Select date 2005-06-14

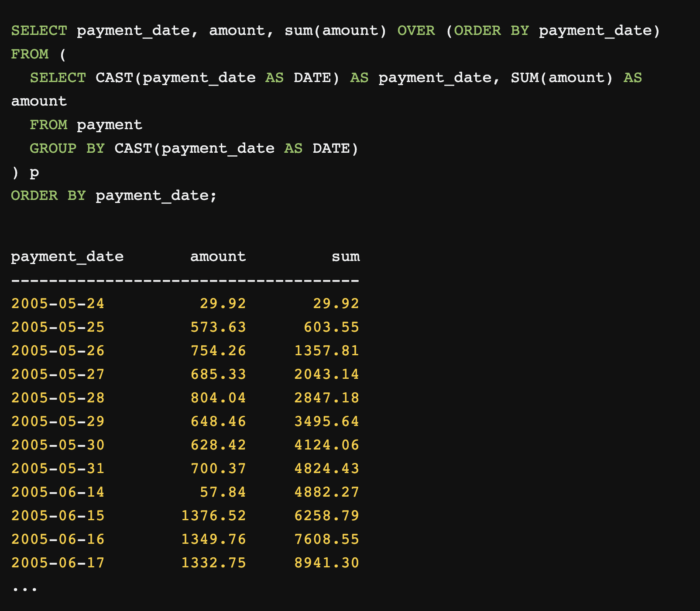[58, 492]
